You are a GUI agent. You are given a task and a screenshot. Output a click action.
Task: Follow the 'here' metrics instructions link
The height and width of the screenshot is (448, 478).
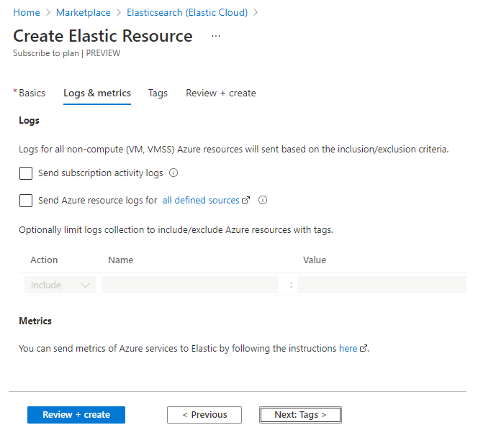click(348, 349)
